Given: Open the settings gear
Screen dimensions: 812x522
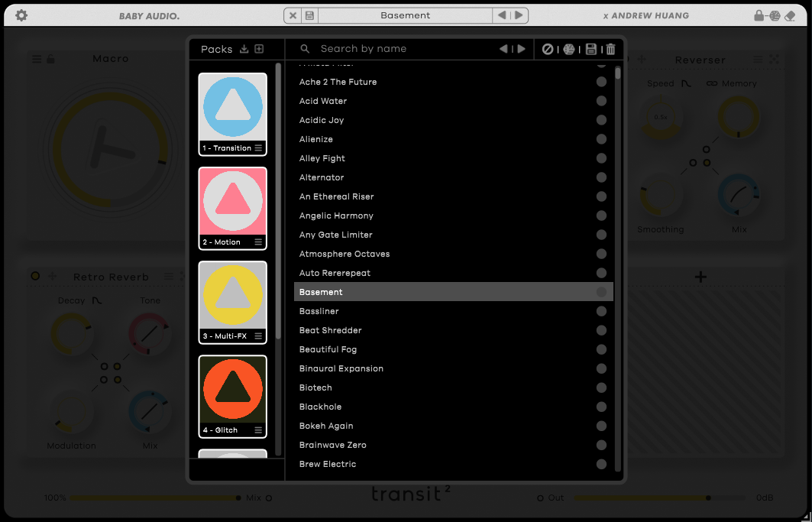Looking at the screenshot, I should tap(21, 15).
